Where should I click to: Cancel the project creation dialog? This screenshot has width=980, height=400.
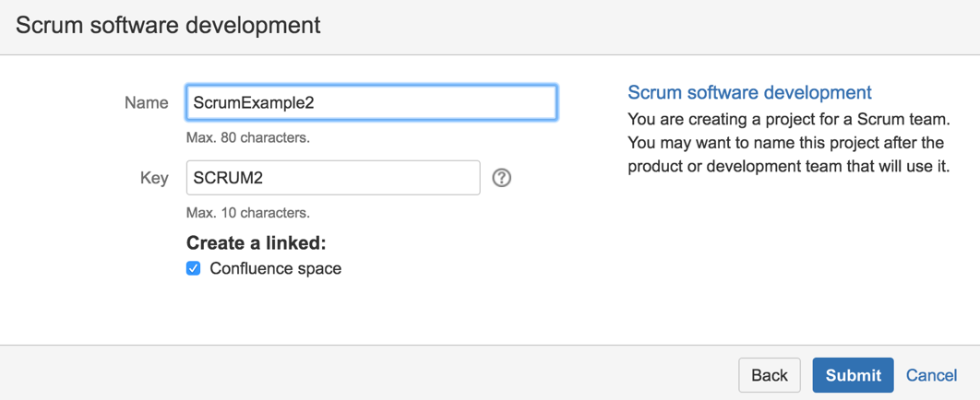pyautogui.click(x=931, y=375)
